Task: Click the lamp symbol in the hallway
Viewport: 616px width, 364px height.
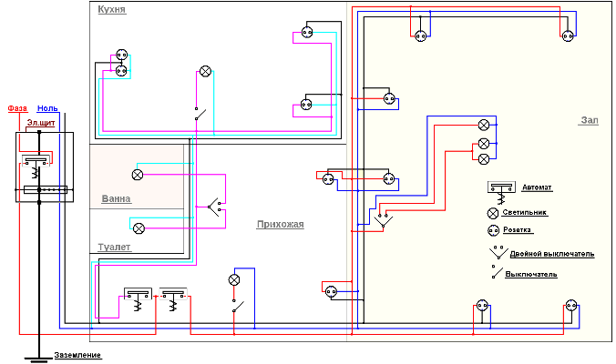Action: [x=233, y=278]
